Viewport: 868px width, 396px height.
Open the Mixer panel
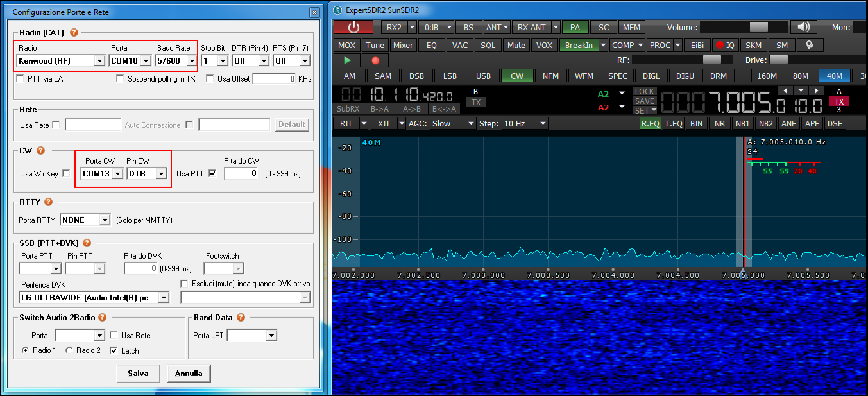point(403,45)
